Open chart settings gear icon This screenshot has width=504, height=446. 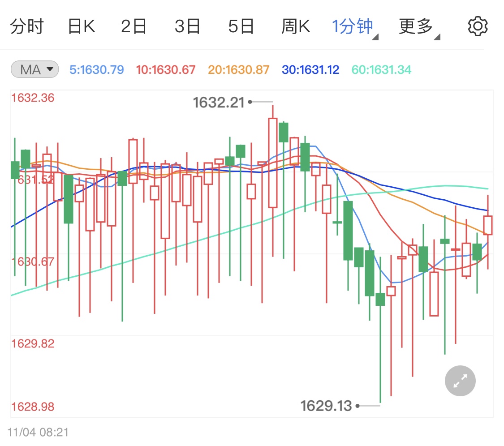click(478, 26)
